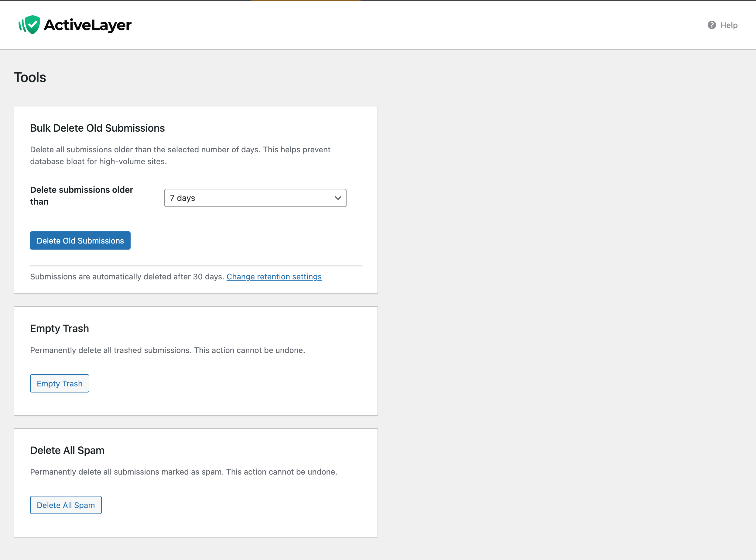This screenshot has width=756, height=560.
Task: Open the '7 days' select box
Action: click(251, 198)
